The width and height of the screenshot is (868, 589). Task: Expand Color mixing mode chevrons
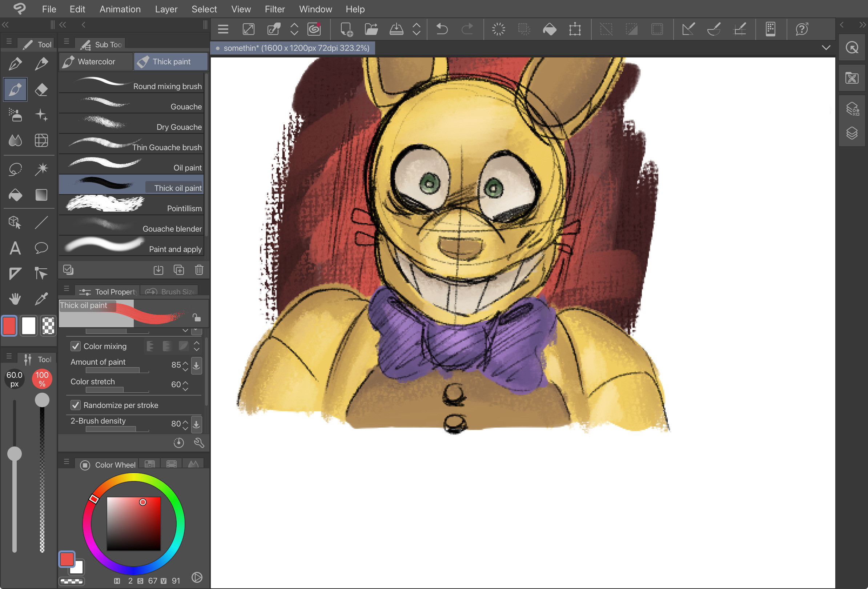click(x=196, y=346)
